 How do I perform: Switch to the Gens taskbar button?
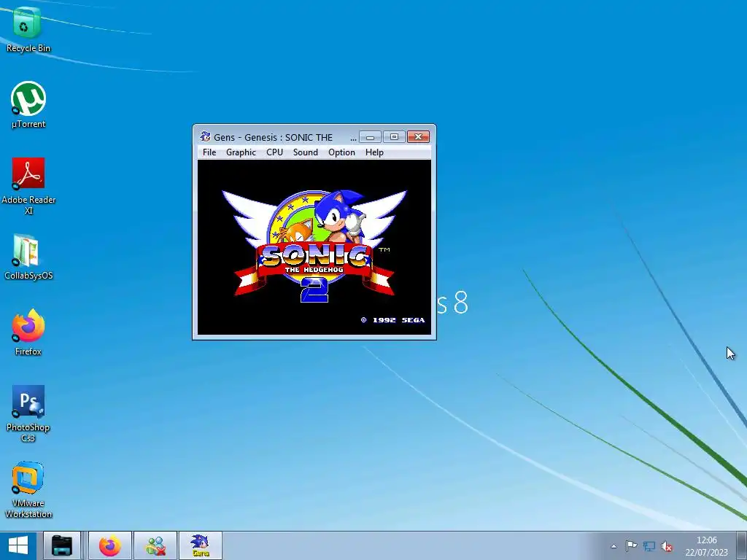coord(201,545)
